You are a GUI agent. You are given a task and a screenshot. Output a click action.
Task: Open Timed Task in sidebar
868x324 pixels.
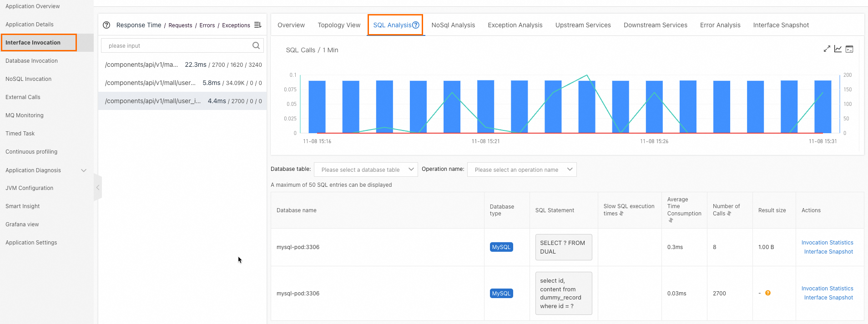(x=20, y=134)
